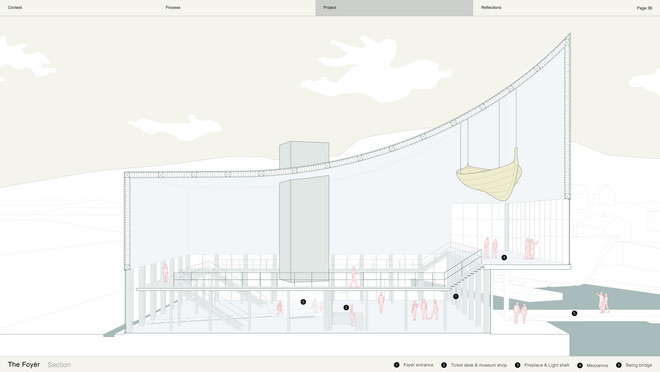Click the tall light shaft above the roof
The image size is (660, 372).
(304, 155)
